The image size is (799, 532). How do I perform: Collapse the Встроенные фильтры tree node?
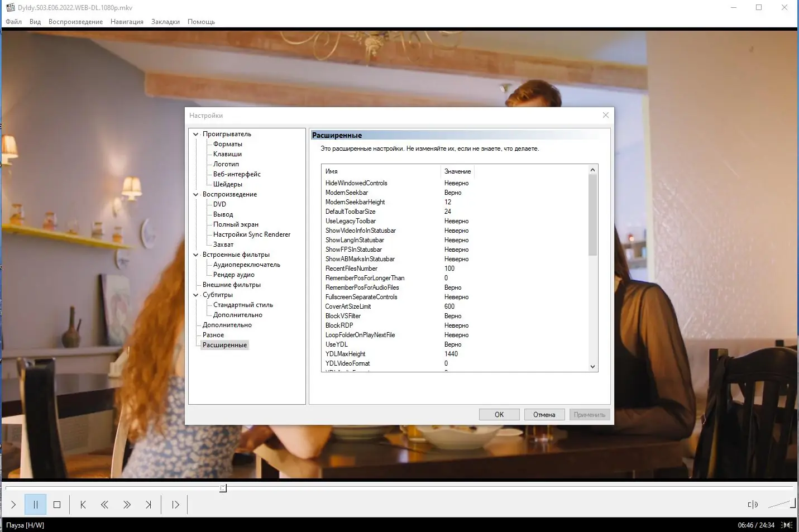point(195,255)
